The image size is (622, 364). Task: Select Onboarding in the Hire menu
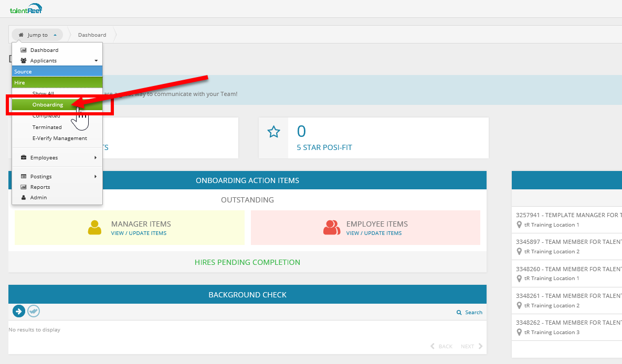point(48,105)
